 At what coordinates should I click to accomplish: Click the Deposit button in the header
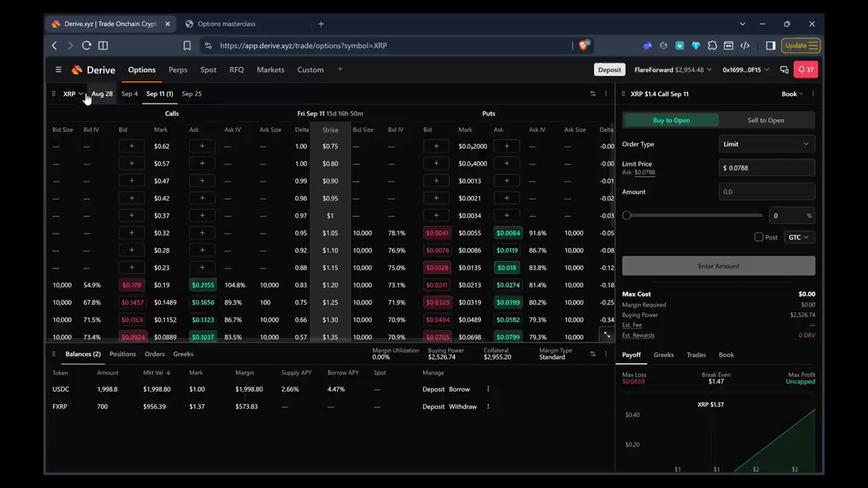[x=610, y=70]
